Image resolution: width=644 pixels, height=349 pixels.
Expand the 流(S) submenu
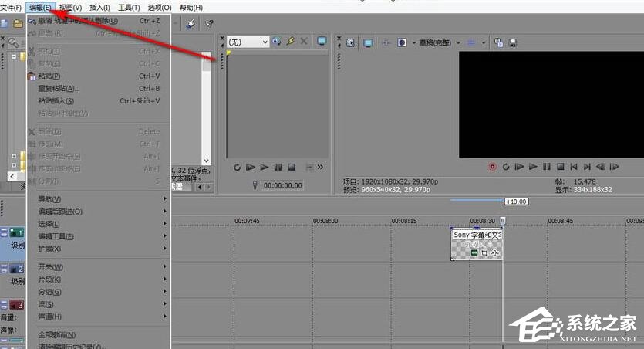point(98,304)
